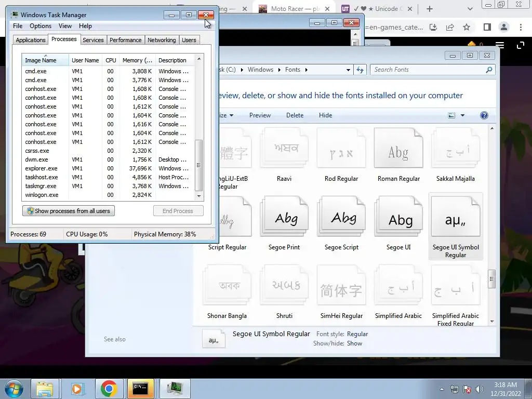Select the Rod Regular font icon

341,148
